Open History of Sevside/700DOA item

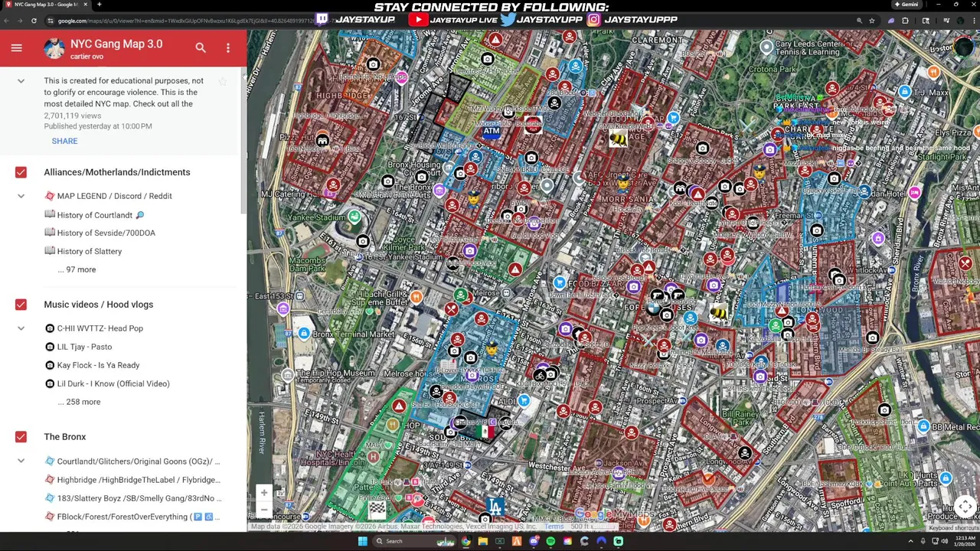(100, 233)
